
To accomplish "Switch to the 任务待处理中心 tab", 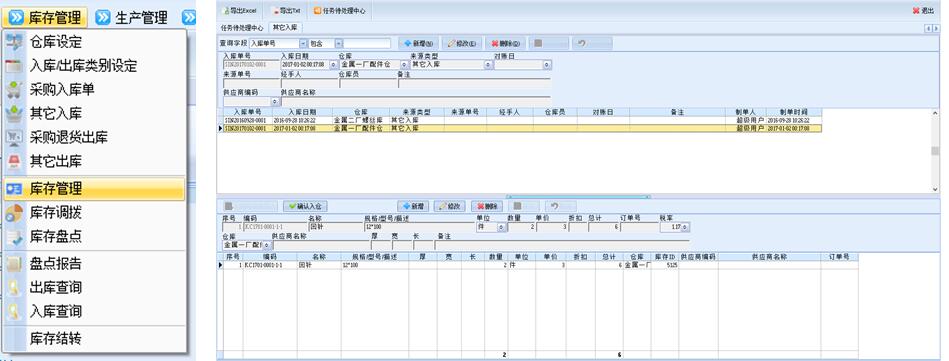I will point(242,27).
